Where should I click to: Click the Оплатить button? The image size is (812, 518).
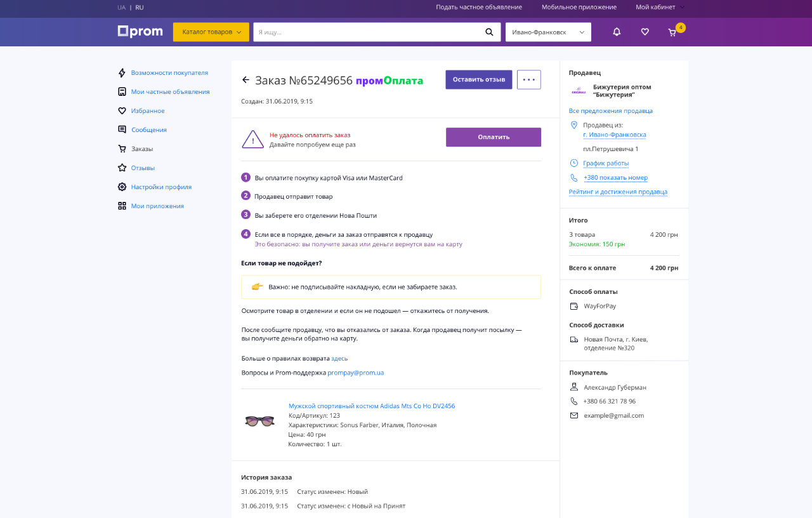coord(494,137)
